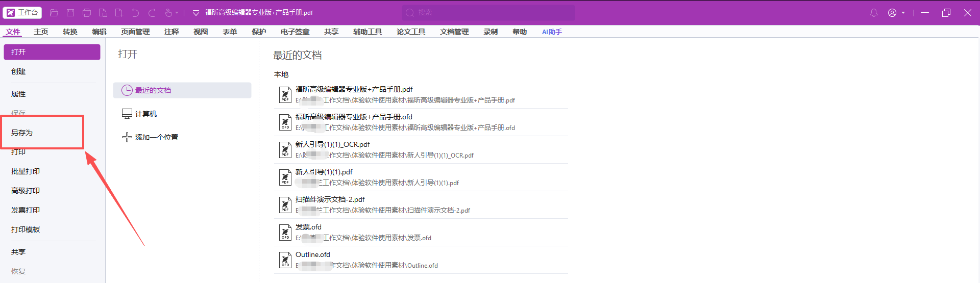Switch to the 录制 tab
980x283 pixels.
491,32
